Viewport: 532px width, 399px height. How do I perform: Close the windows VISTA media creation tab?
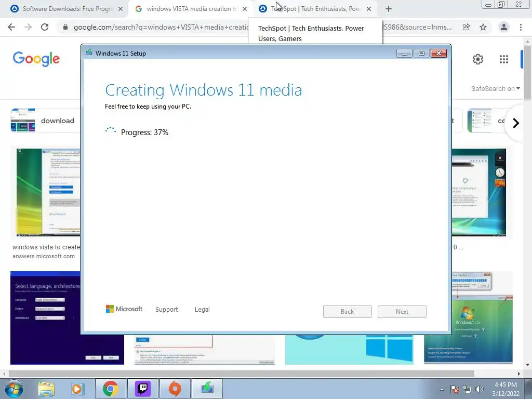coord(245,9)
